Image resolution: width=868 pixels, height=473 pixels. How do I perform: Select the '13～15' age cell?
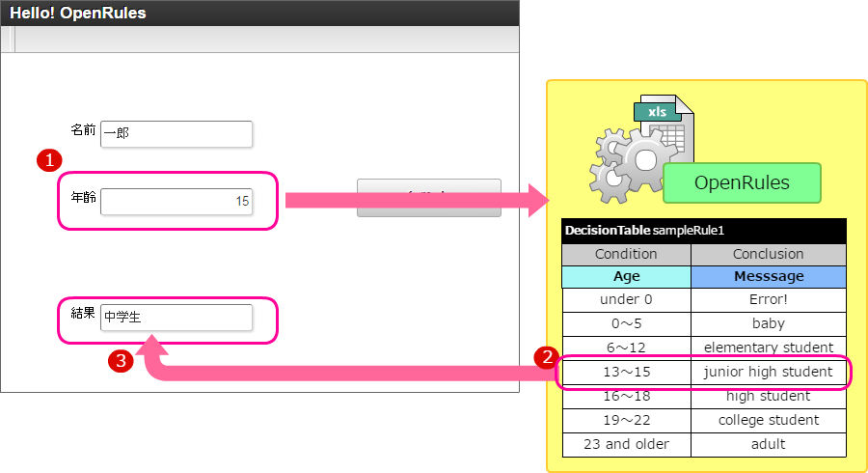coord(626,373)
